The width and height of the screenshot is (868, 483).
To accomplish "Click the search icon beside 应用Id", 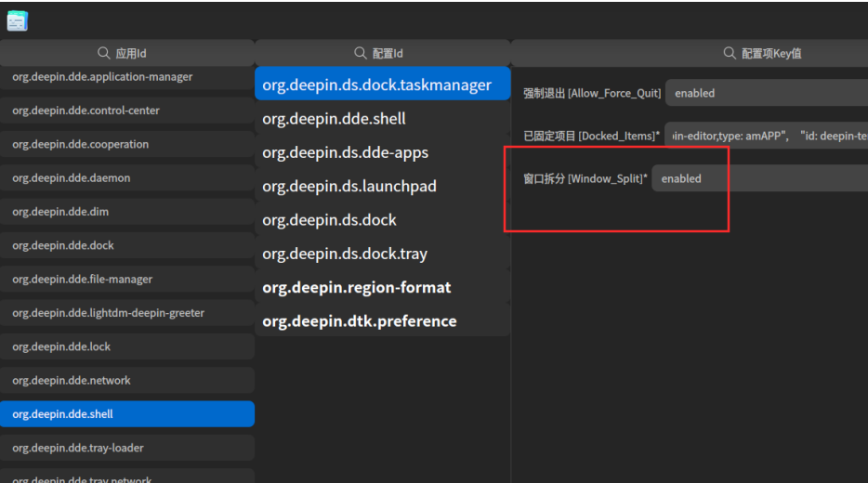I will click(103, 53).
